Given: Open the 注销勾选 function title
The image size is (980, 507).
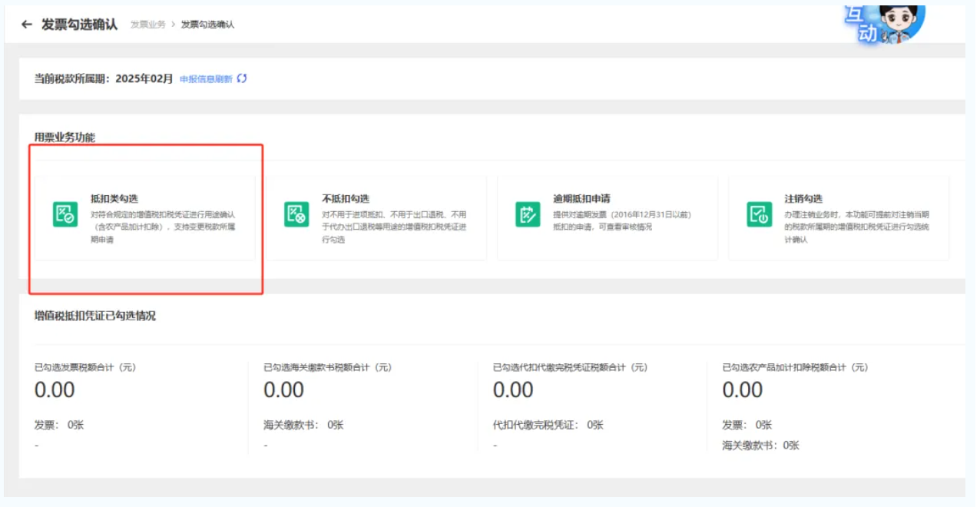Looking at the screenshot, I should [803, 199].
